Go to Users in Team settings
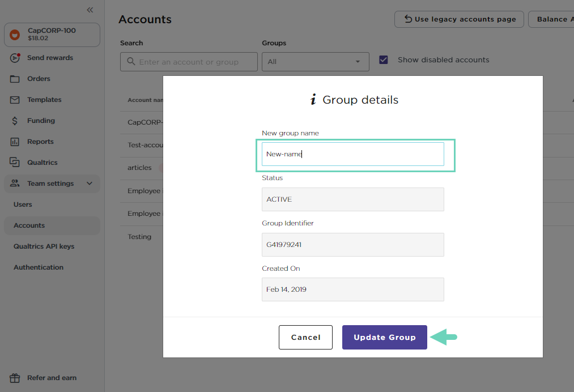 click(x=23, y=204)
